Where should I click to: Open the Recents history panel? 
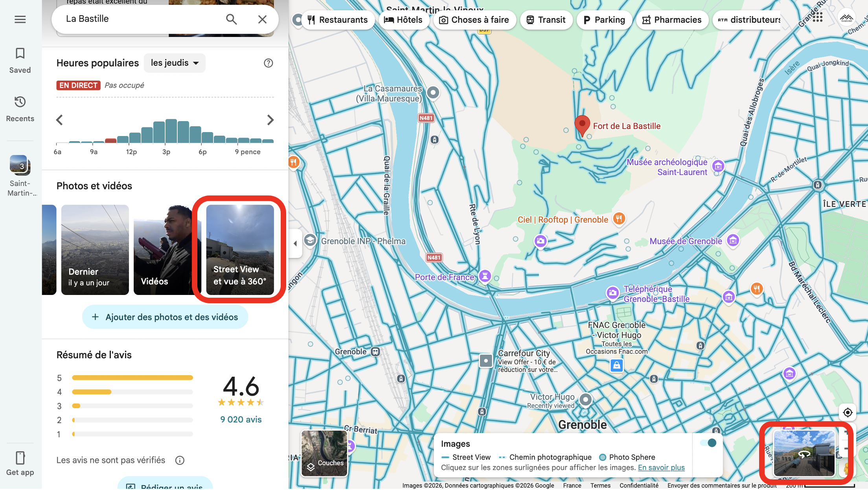point(20,109)
